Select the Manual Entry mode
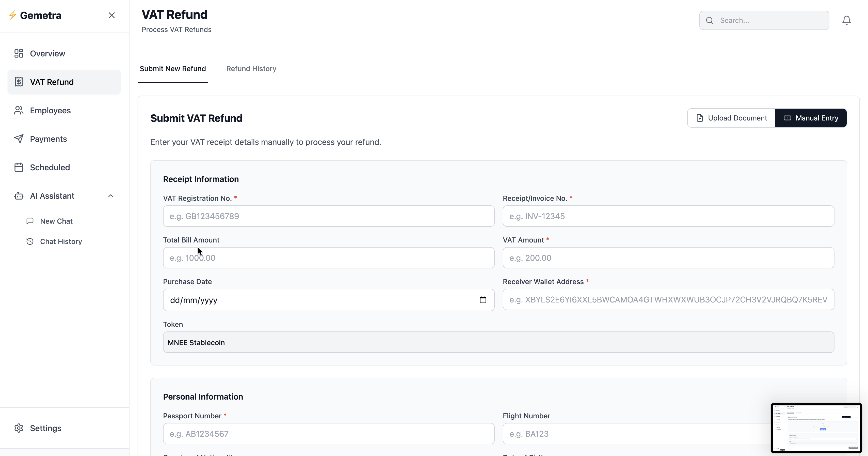Screen dimensions: 868x456 (811, 118)
